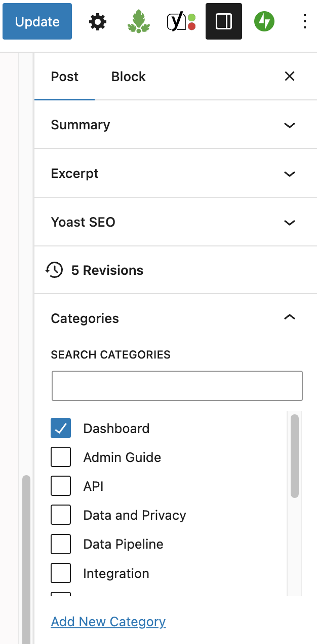Uncheck the Dashboard category

tap(61, 428)
